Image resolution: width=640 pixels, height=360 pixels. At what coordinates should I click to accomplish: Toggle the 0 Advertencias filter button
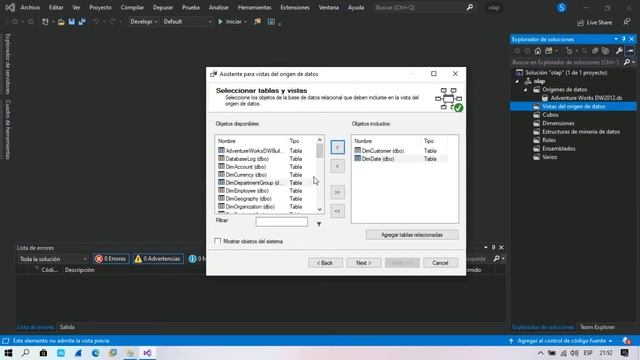coord(158,259)
